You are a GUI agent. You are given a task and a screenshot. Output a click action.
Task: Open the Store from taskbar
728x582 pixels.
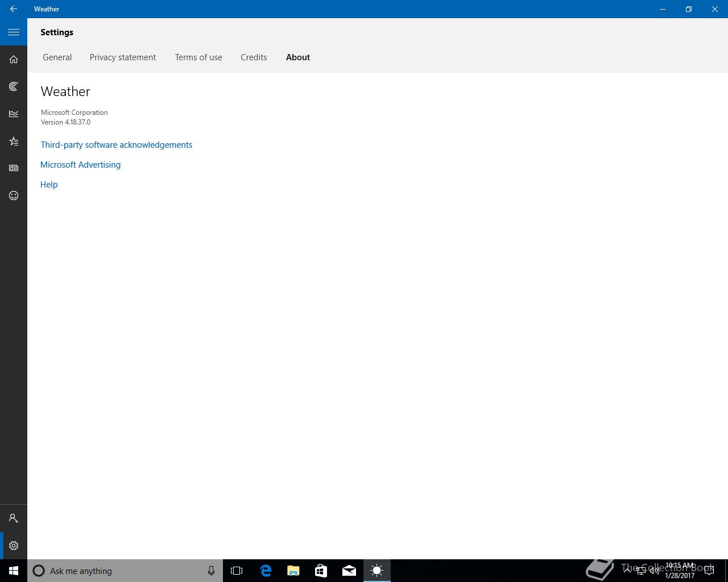(321, 571)
